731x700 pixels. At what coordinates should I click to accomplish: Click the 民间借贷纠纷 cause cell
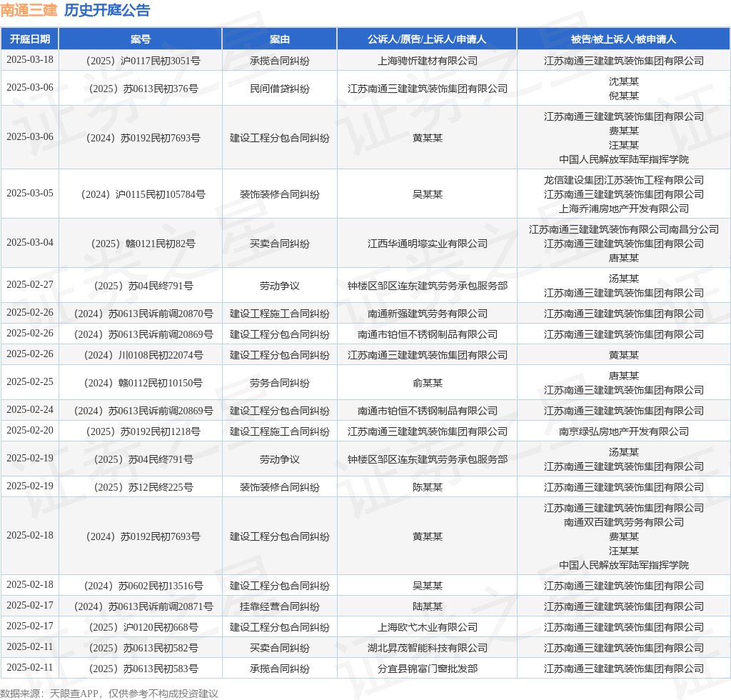pyautogui.click(x=280, y=89)
